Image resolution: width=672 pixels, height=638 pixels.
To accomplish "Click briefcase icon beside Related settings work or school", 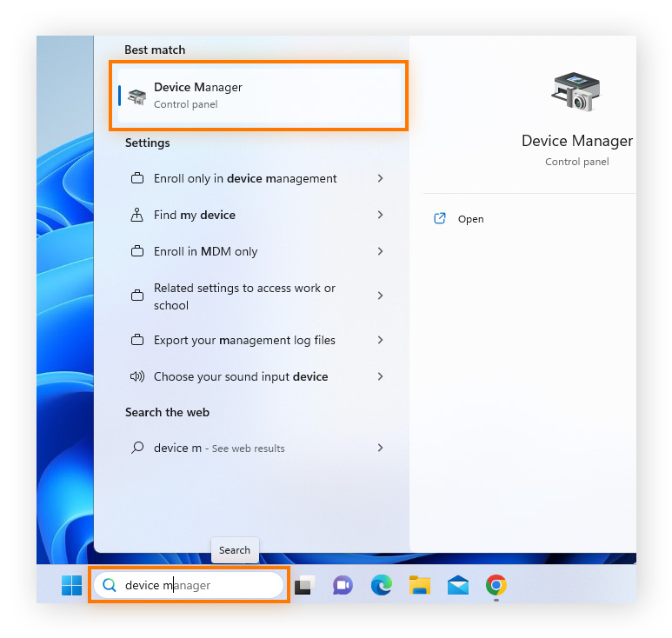I will (x=137, y=296).
